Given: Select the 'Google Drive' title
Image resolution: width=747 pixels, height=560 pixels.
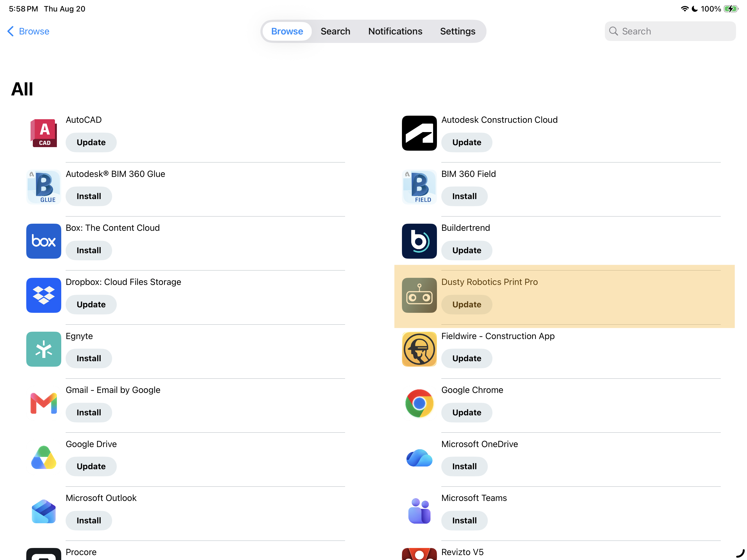Looking at the screenshot, I should pos(91,444).
